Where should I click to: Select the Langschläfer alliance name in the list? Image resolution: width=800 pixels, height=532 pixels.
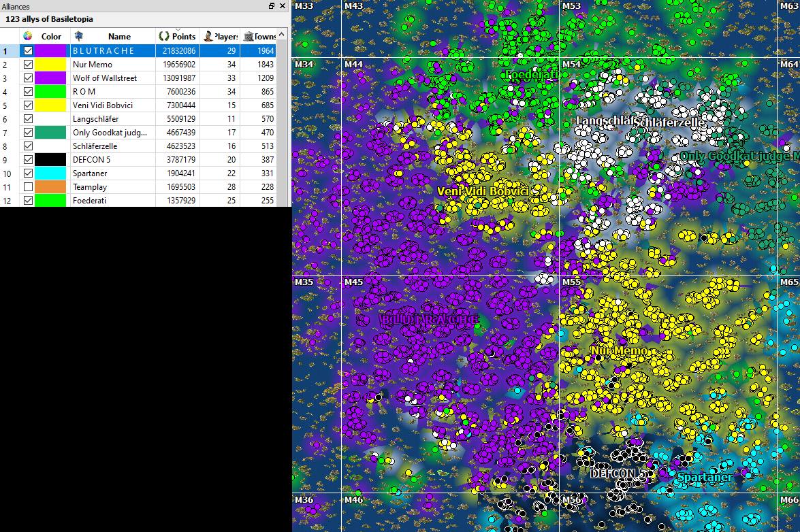point(95,119)
